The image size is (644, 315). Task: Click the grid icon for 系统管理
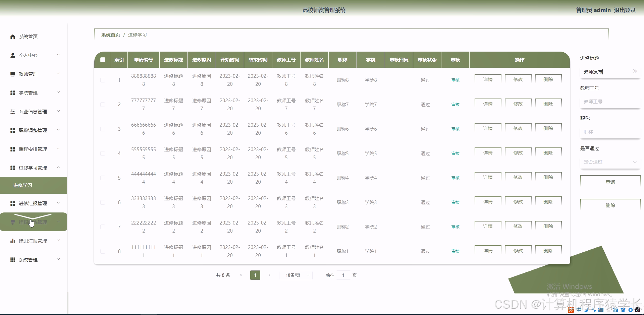click(x=13, y=260)
